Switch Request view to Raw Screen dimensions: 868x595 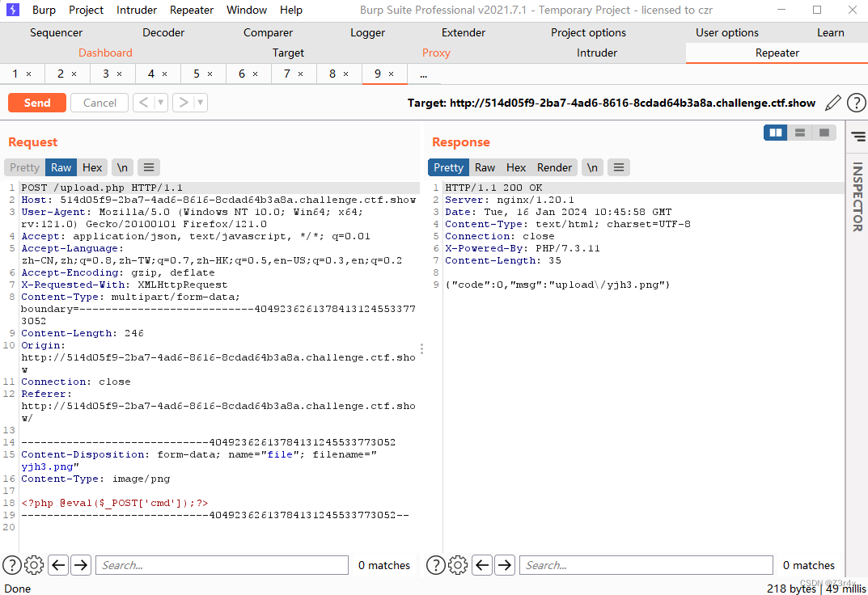point(61,167)
